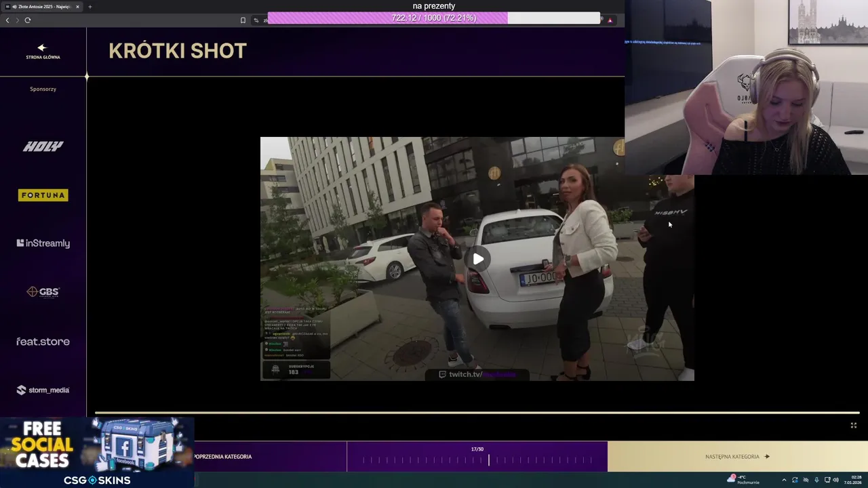Viewport: 868px width, 488px height.
Task: Reload the page in browser
Action: tap(28, 20)
